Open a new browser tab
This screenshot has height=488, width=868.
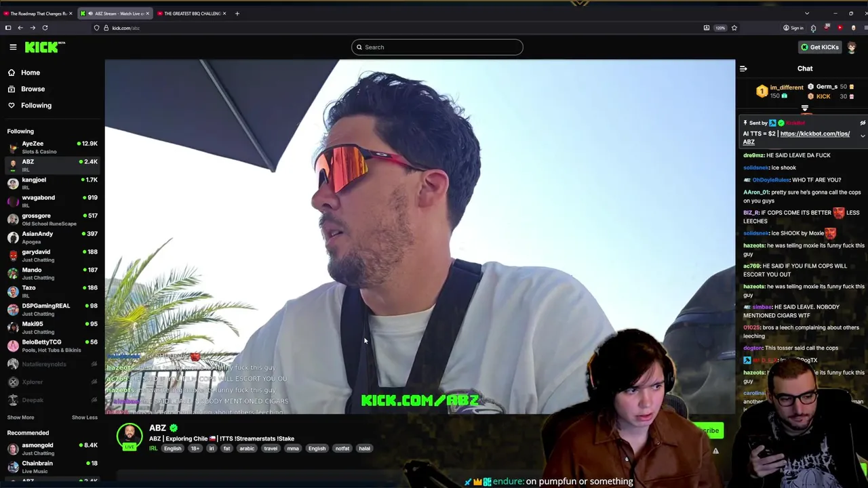click(x=237, y=14)
